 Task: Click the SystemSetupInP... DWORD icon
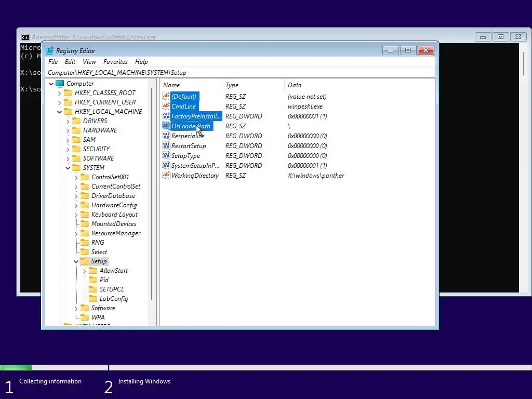tap(166, 165)
